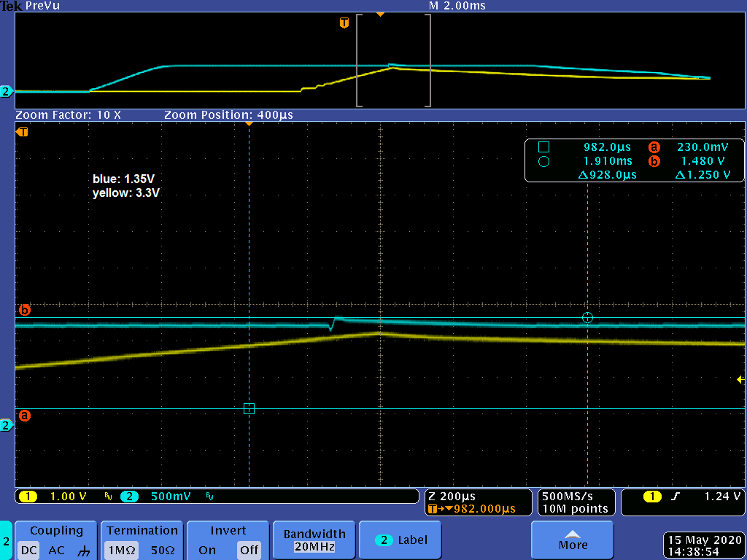Set termination to 1MΩ
This screenshot has height=560, width=747.
pos(122,550)
